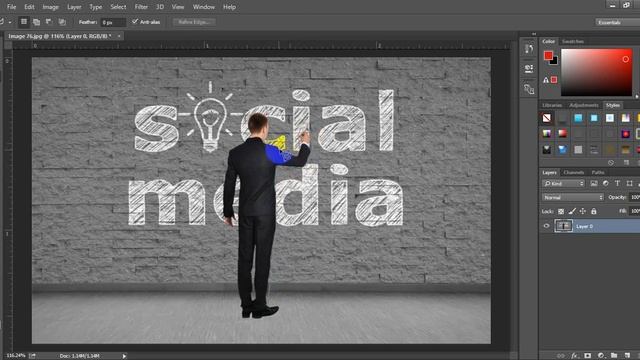Hide Layer 0 using the eye icon
The width and height of the screenshot is (640, 360).
point(547,226)
